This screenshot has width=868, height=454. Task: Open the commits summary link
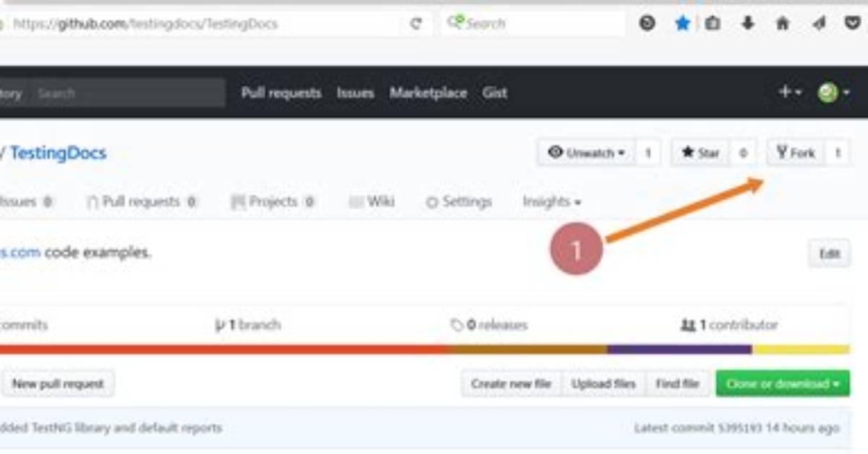(23, 325)
